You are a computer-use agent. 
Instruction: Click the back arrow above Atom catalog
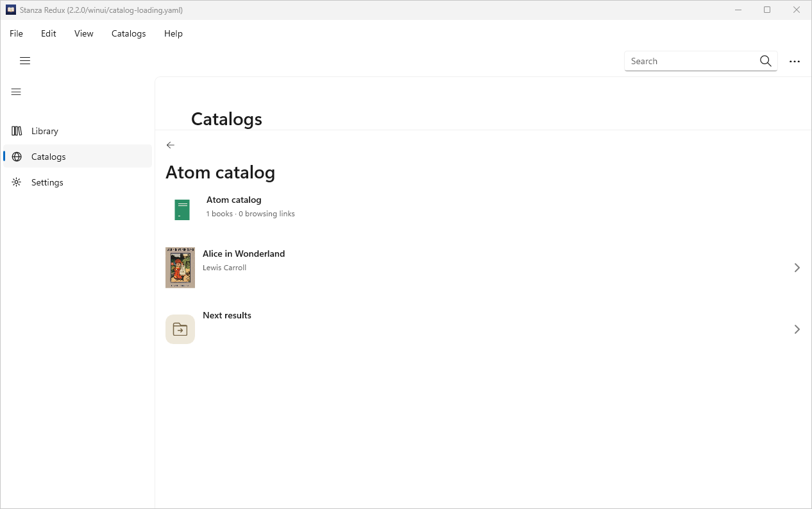(171, 145)
